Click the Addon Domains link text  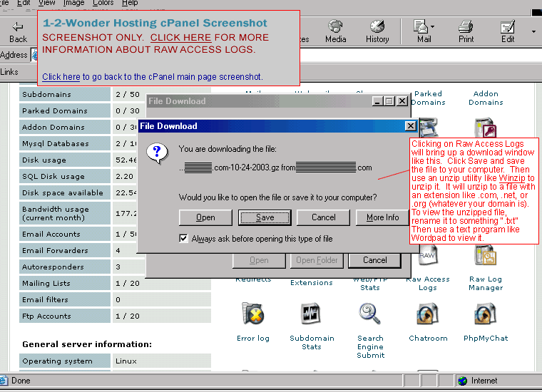(486, 98)
